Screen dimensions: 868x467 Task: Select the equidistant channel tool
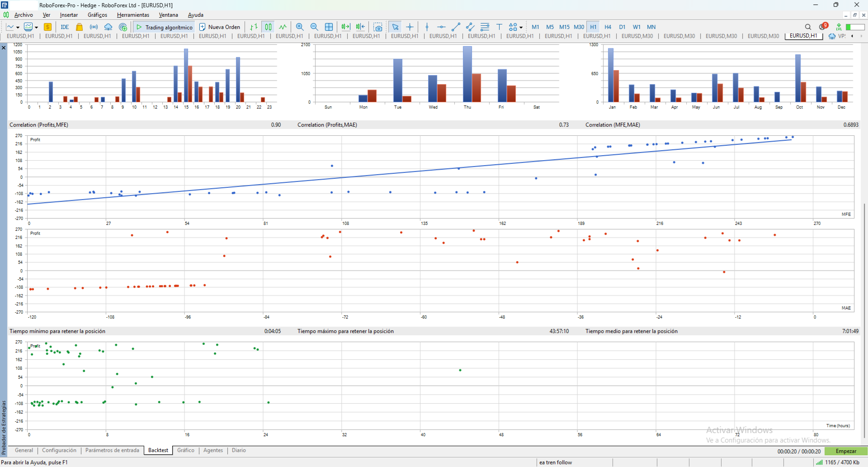coord(470,27)
